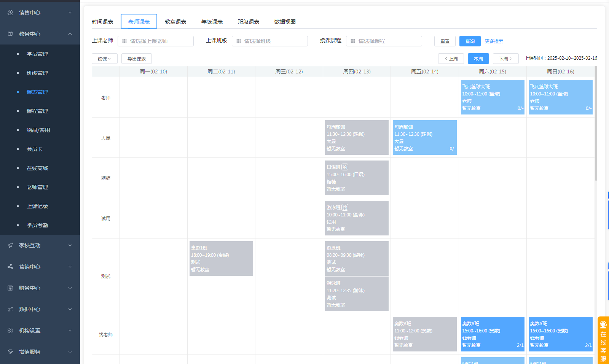Expand the 销售中心 menu chevron

[70, 13]
